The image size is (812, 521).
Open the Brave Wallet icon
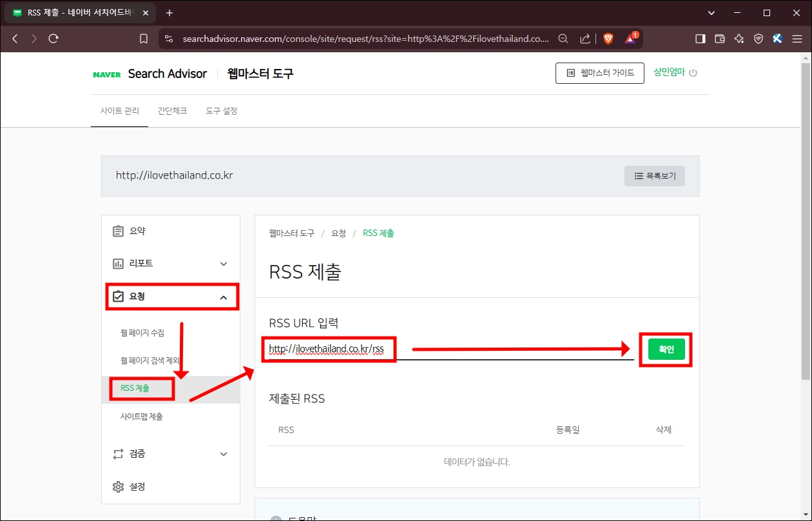[720, 39]
